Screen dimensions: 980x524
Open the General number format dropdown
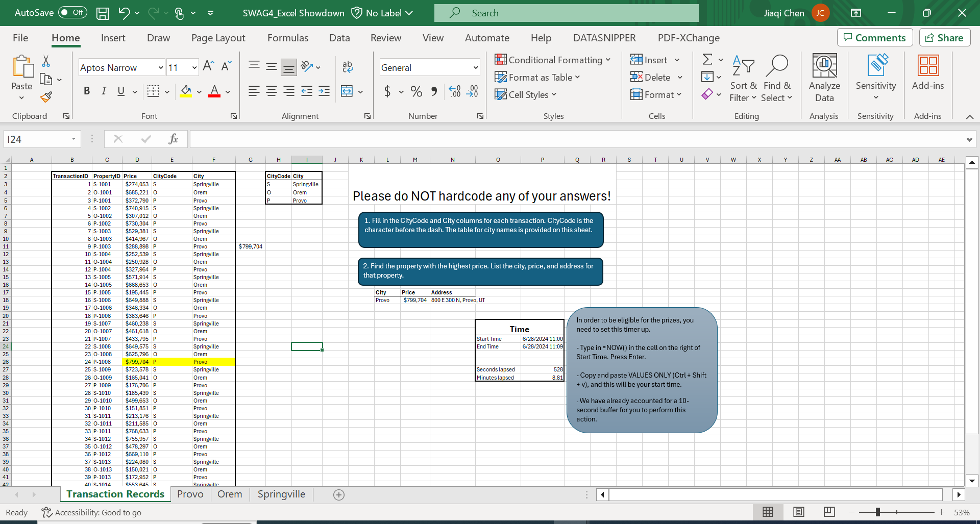coord(475,67)
